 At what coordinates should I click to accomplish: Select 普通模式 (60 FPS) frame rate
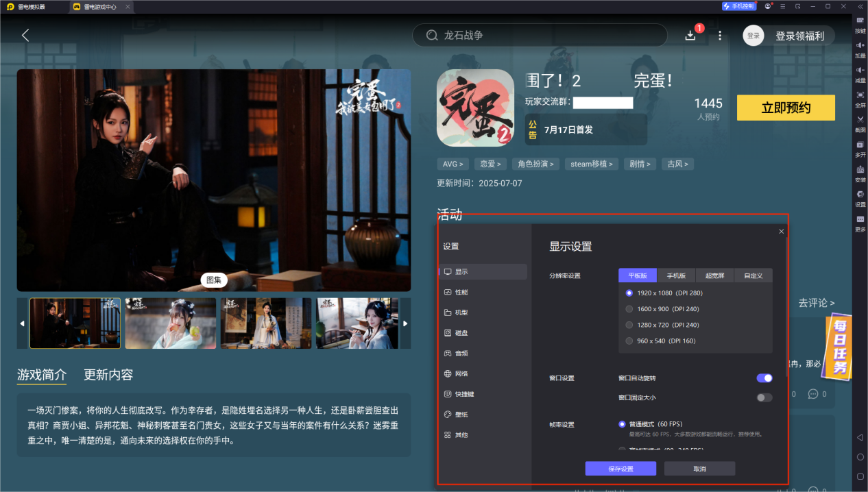pyautogui.click(x=651, y=424)
